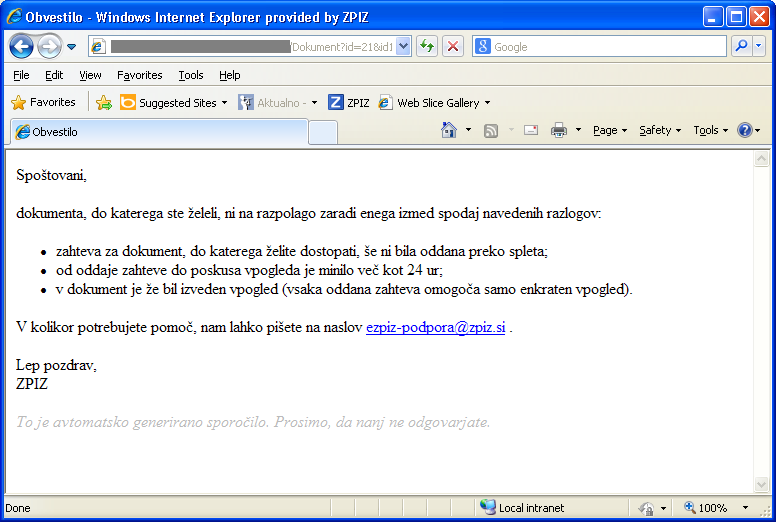The image size is (776, 522).
Task: Click the Done status text
Action: (18, 508)
